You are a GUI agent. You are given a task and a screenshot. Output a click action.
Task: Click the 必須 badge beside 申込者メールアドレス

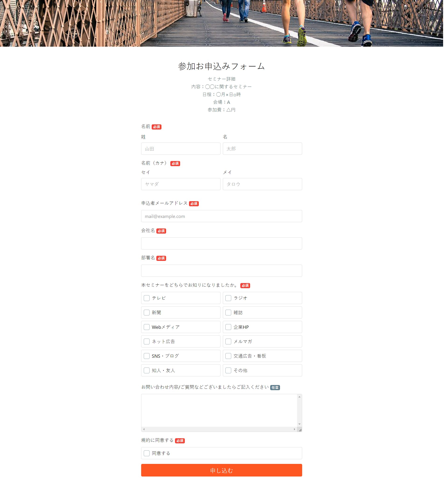pos(194,204)
